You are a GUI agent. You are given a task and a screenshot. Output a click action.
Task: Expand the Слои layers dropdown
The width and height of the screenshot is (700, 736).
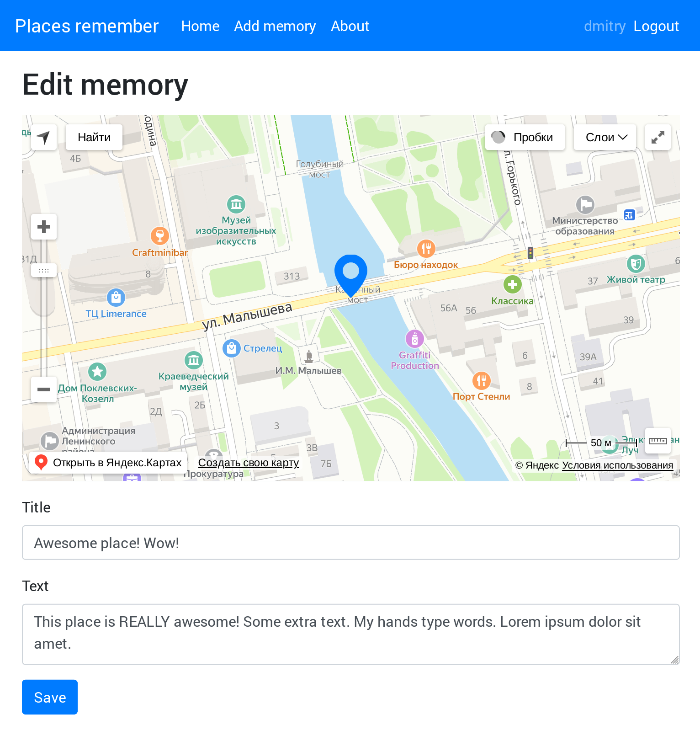click(x=605, y=137)
